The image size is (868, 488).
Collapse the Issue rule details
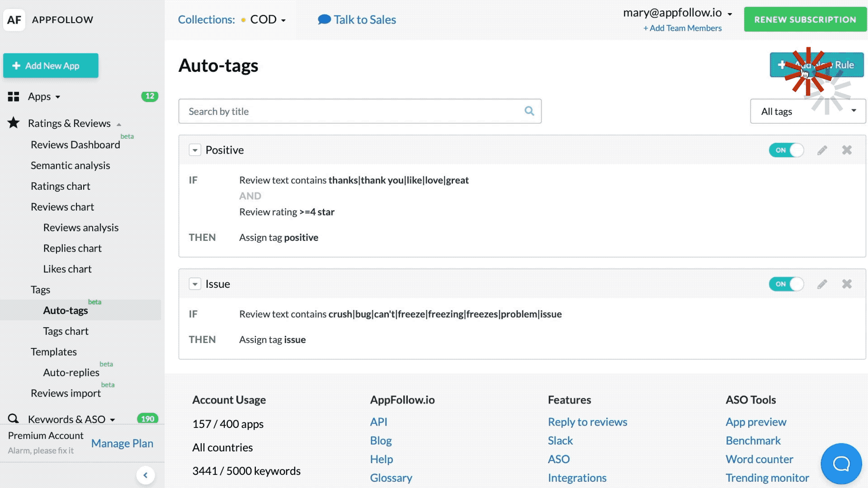tap(195, 284)
